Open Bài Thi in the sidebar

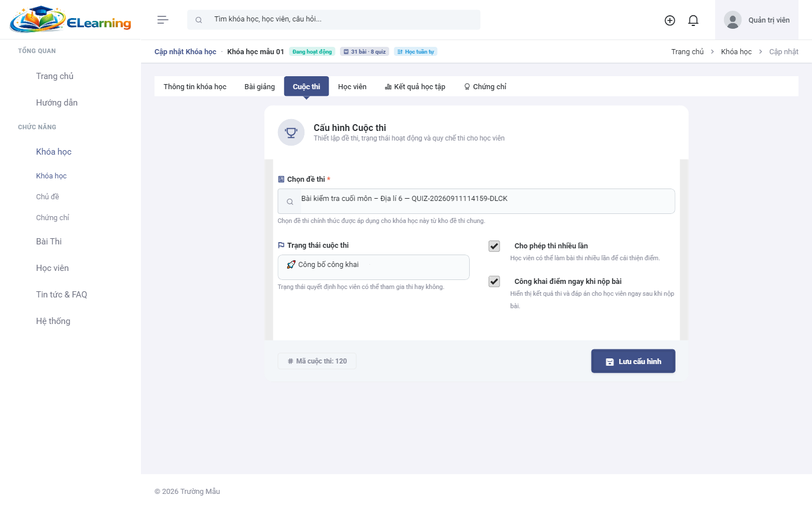point(49,242)
